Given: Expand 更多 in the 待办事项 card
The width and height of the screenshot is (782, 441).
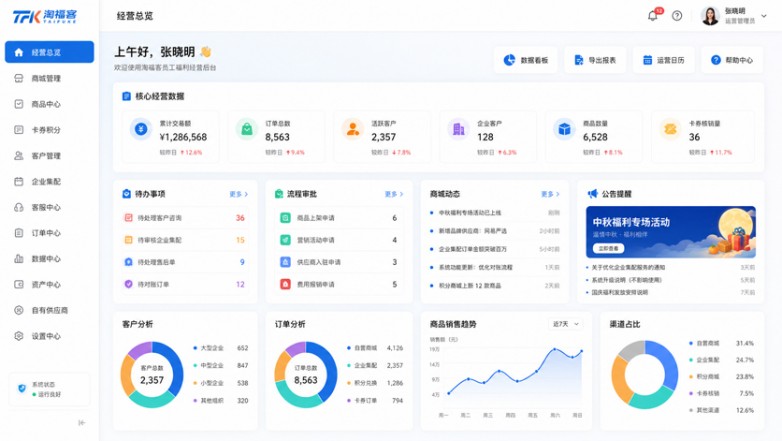Looking at the screenshot, I should (x=239, y=194).
